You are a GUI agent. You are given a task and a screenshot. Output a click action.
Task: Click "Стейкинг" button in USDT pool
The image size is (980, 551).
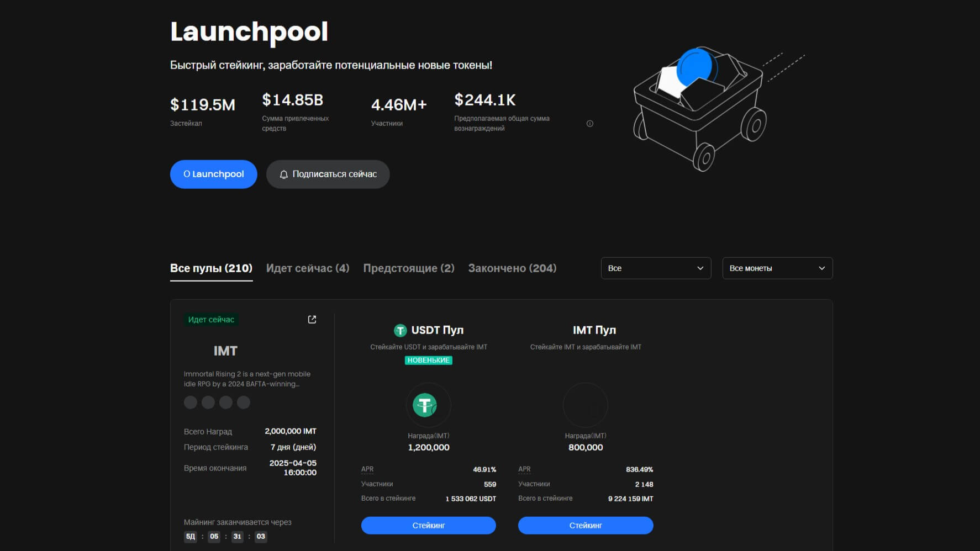428,526
